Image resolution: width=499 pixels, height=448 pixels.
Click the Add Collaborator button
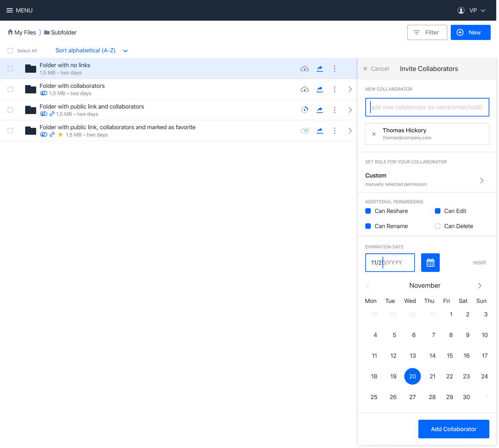pos(454,429)
